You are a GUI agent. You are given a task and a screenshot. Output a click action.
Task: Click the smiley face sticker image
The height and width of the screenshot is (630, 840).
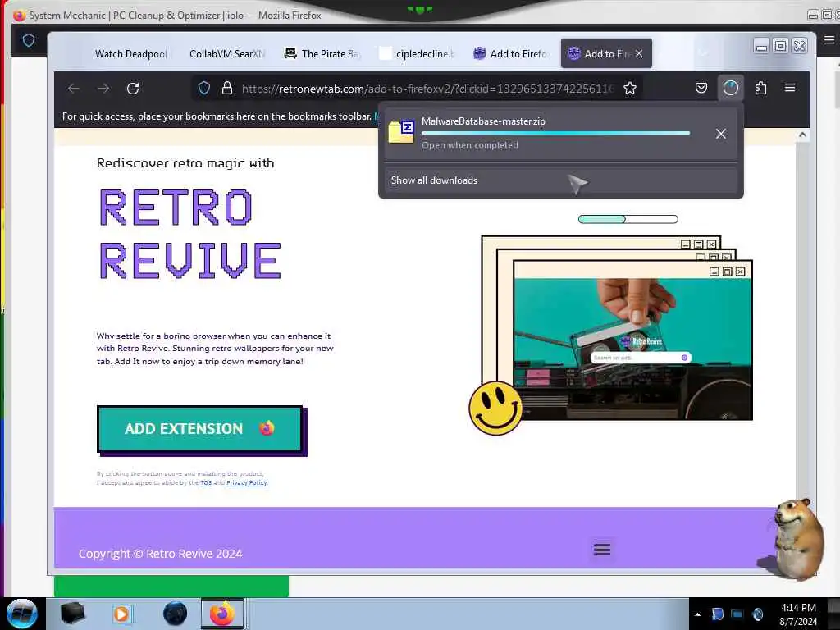(495, 408)
